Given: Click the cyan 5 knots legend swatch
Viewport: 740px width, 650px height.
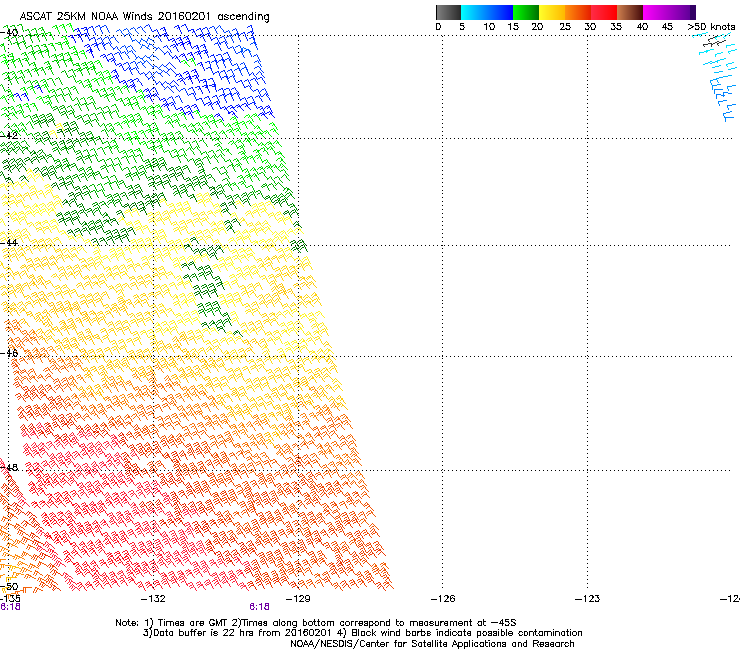Looking at the screenshot, I should tap(473, 12).
